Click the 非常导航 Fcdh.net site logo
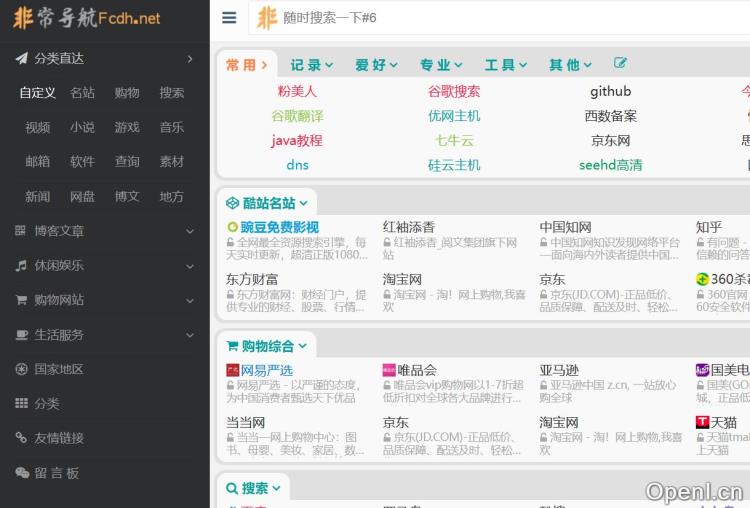 tap(87, 18)
